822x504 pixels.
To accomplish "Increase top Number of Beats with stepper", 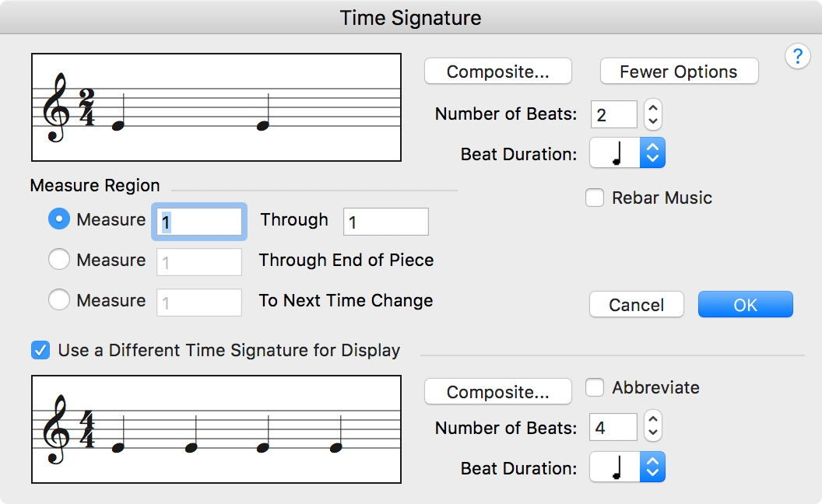I will (654, 108).
